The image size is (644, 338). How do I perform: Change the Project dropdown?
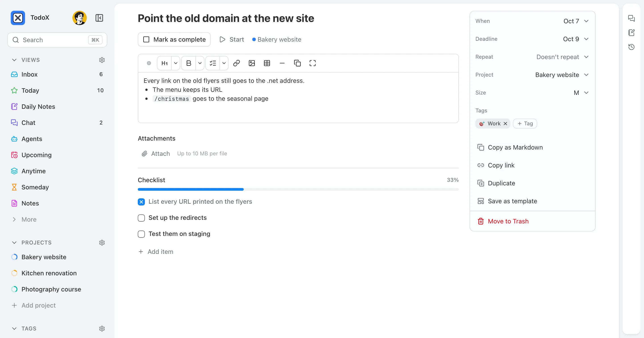pyautogui.click(x=562, y=75)
